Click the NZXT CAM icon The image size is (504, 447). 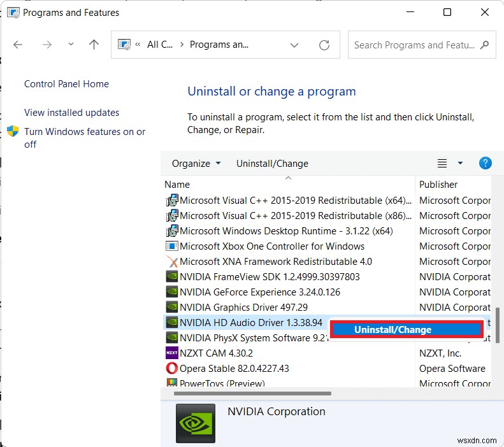[x=171, y=353]
